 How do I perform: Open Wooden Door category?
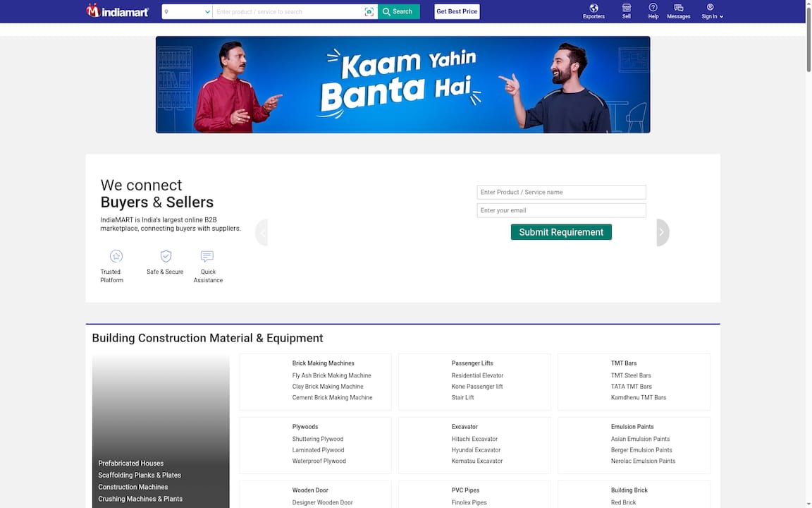(309, 490)
